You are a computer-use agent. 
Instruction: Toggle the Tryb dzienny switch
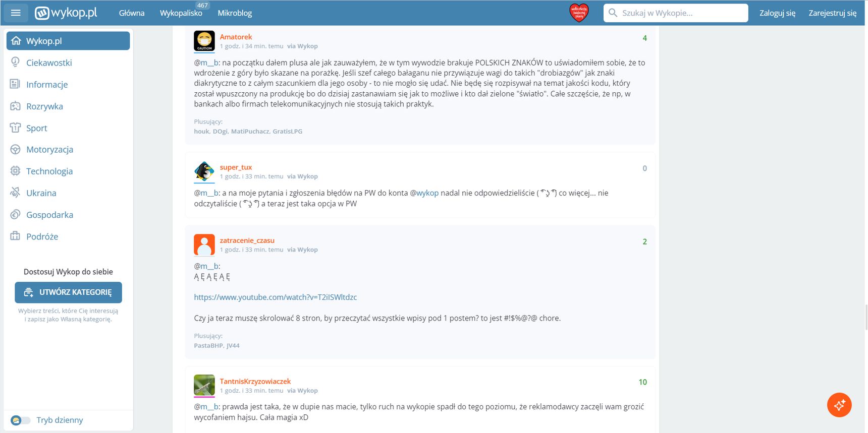point(20,420)
